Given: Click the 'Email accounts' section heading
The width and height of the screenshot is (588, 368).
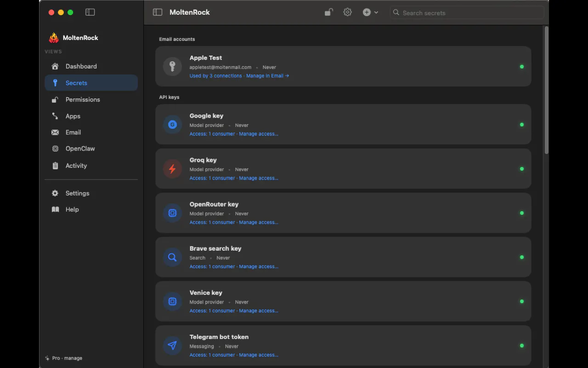Looking at the screenshot, I should coord(177,39).
